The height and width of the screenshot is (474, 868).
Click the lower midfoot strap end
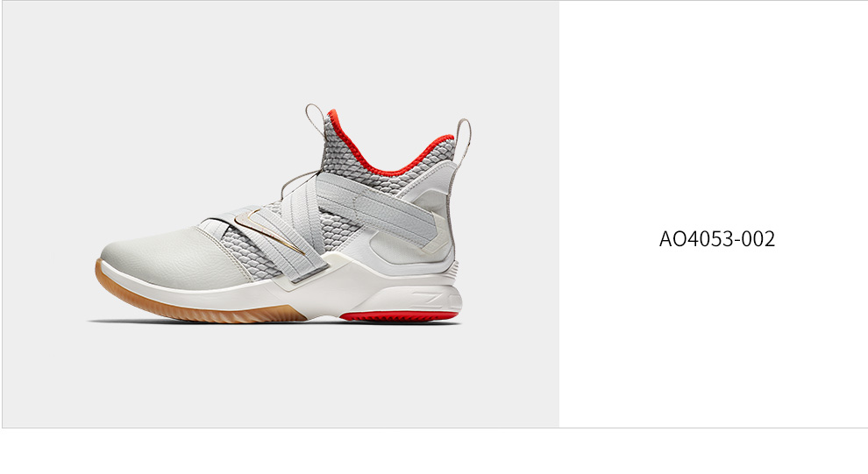point(309,272)
